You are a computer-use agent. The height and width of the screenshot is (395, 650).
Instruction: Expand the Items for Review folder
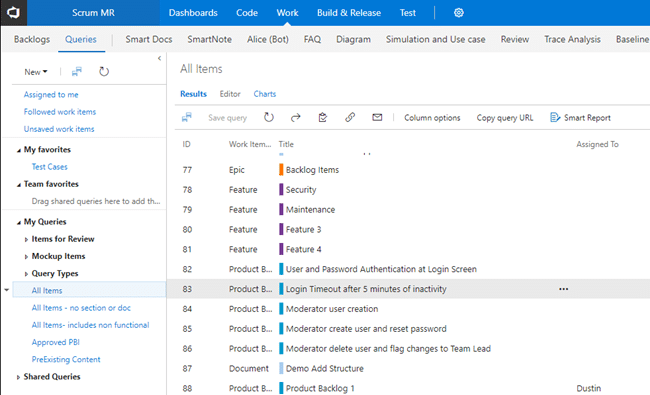(x=26, y=240)
